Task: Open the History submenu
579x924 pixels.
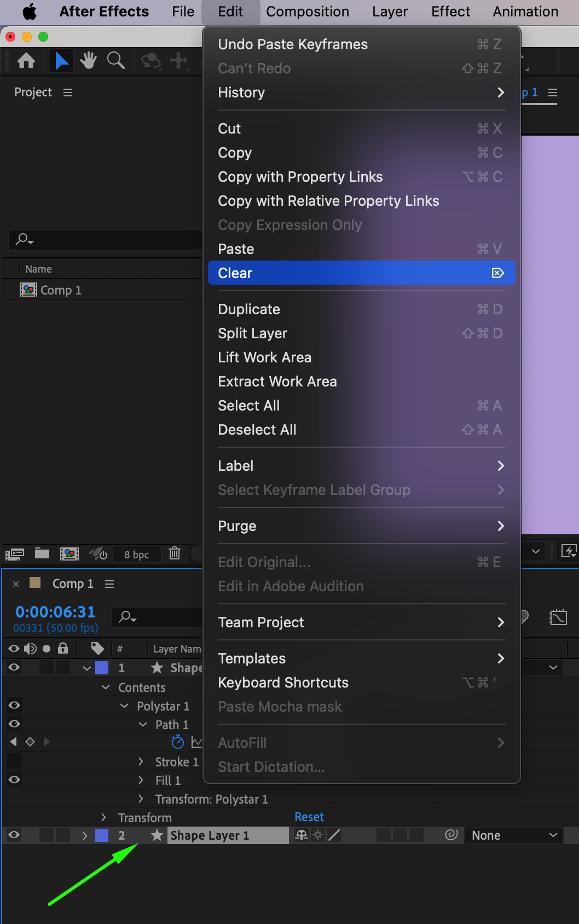Action: pyautogui.click(x=361, y=93)
